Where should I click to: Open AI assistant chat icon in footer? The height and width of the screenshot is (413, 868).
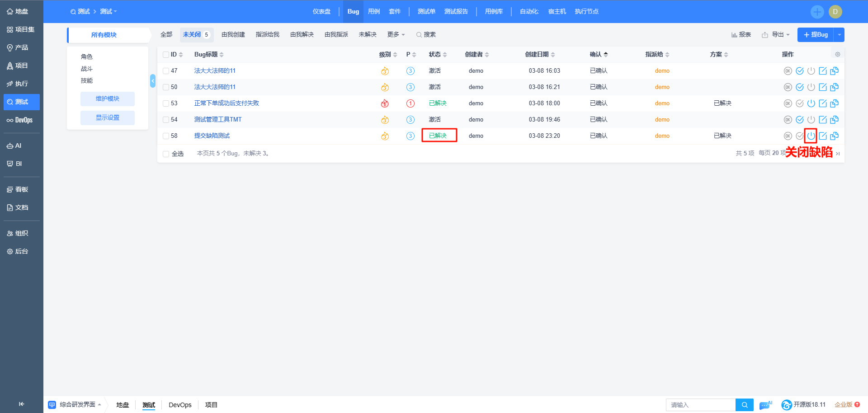766,405
